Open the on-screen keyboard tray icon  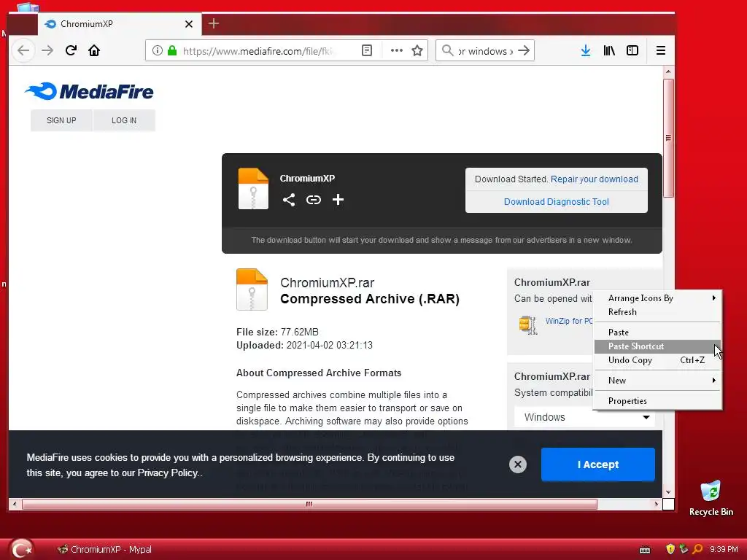[645, 550]
